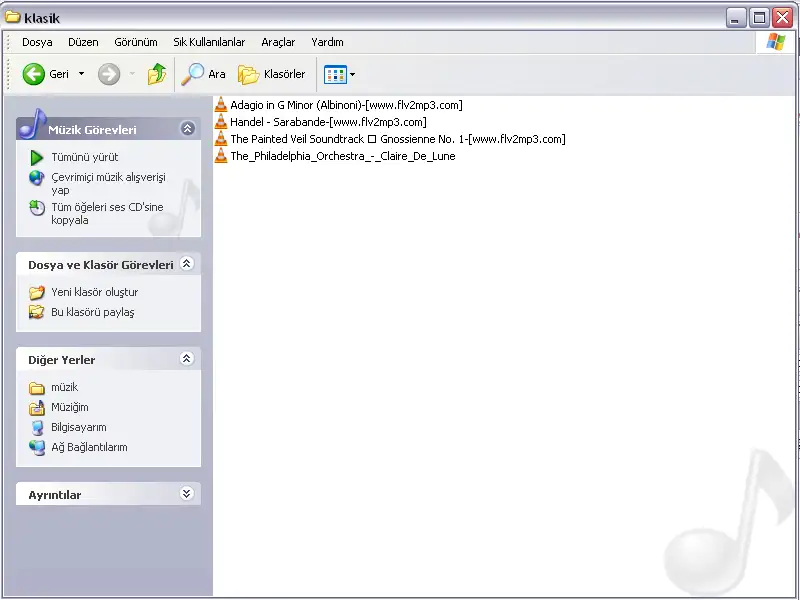Click the Bilgisayarım computer icon

[37, 427]
